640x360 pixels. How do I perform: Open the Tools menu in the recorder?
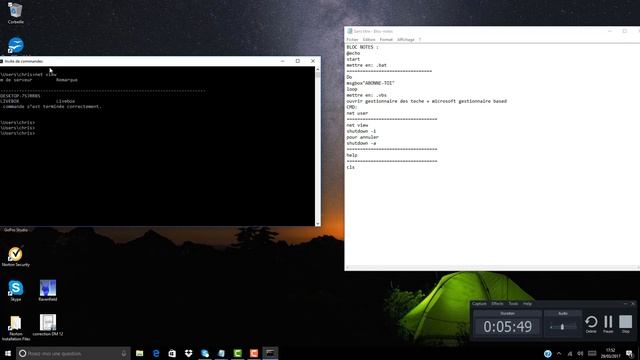click(x=513, y=304)
